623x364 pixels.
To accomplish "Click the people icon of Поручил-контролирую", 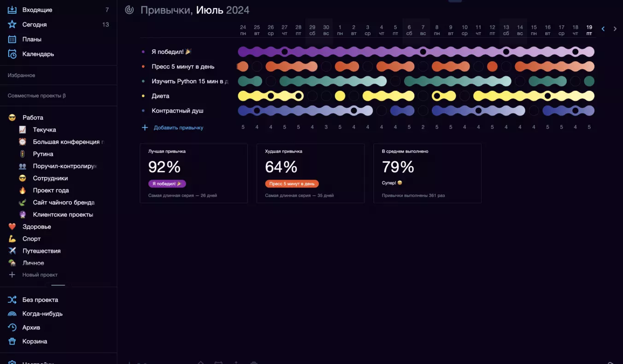I will coord(23,166).
